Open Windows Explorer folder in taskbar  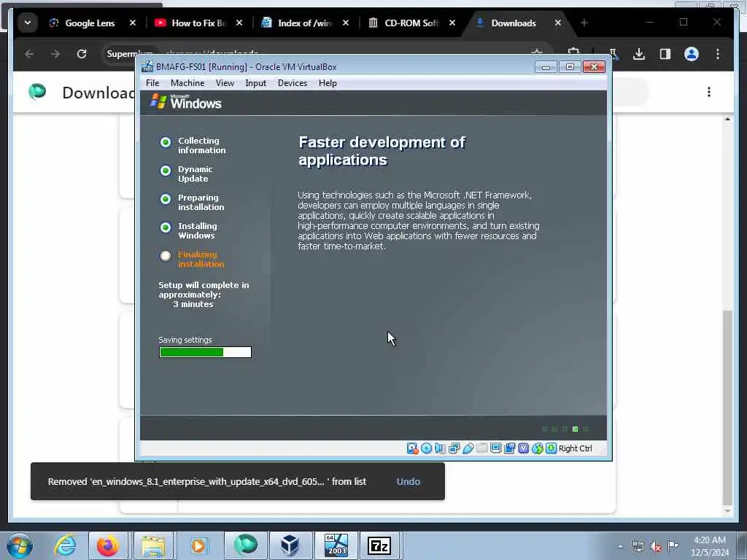[153, 545]
